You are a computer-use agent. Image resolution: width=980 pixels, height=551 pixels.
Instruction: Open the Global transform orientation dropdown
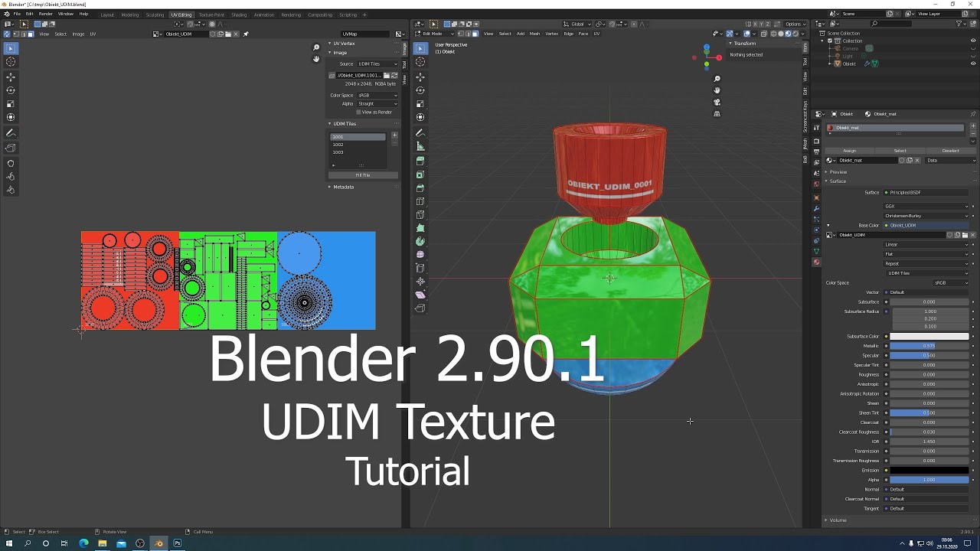577,24
